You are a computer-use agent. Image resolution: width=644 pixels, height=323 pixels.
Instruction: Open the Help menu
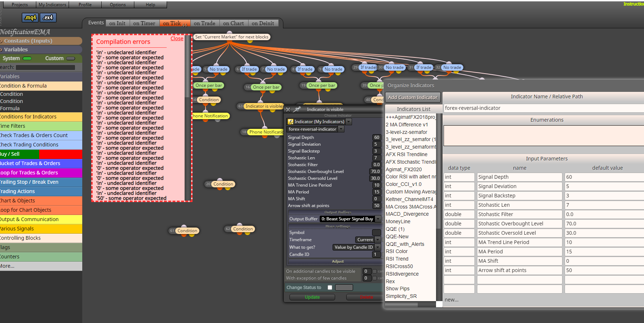tap(150, 5)
